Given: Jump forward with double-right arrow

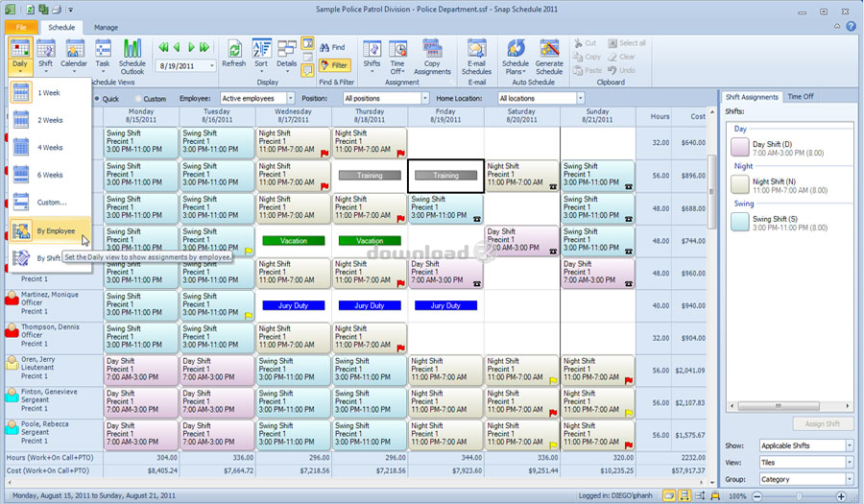Looking at the screenshot, I should click(x=204, y=47).
